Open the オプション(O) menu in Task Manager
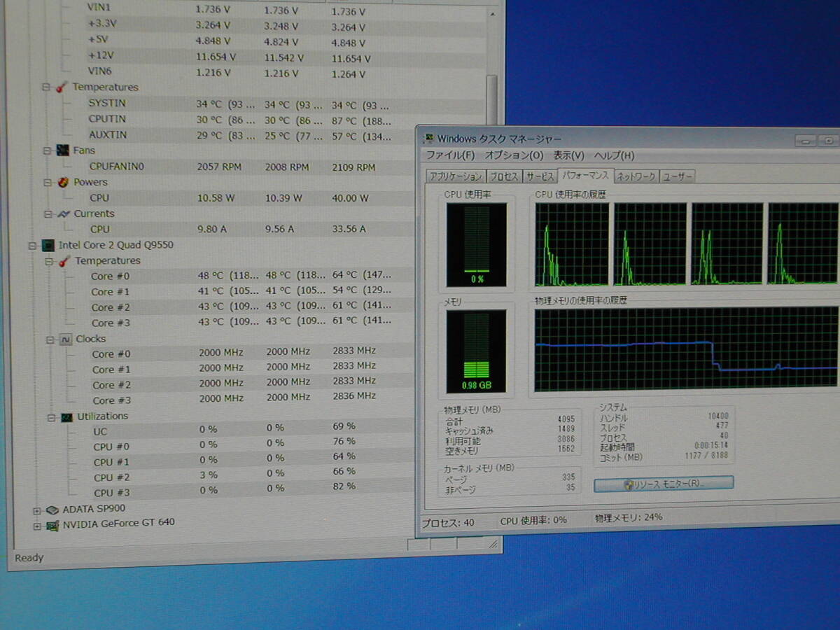This screenshot has width=840, height=630. 514,155
